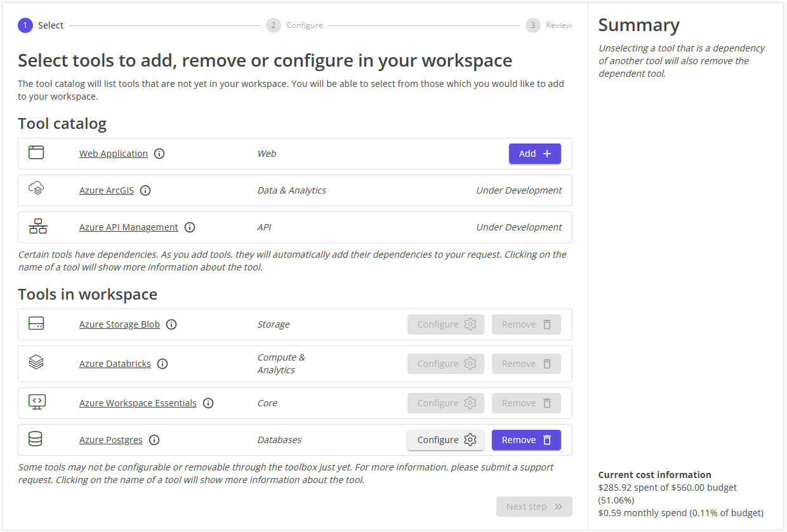Click the Web Application window icon
This screenshot has width=787, height=532.
click(x=36, y=153)
